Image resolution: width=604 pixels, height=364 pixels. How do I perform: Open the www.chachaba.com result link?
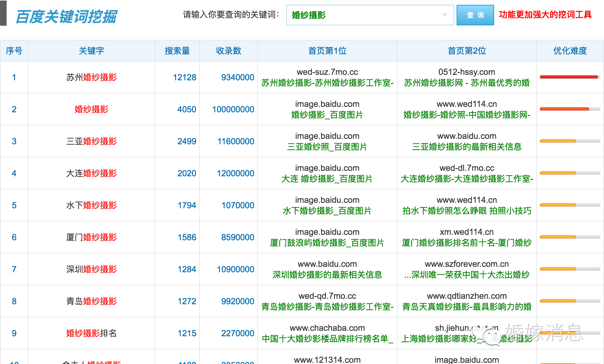tap(327, 328)
